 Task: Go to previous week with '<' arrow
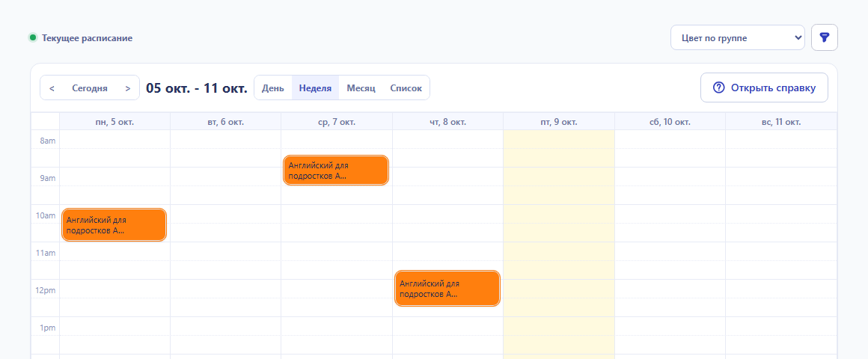pos(52,88)
